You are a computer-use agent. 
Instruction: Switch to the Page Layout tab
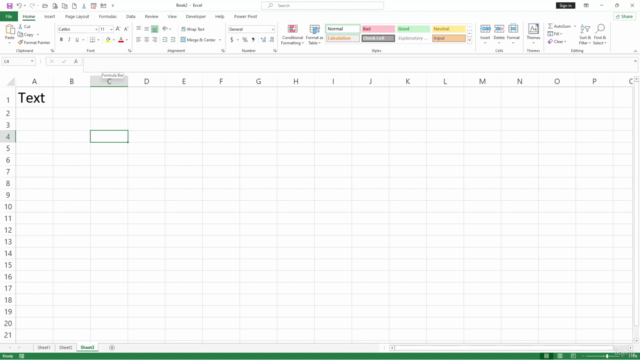point(77,17)
